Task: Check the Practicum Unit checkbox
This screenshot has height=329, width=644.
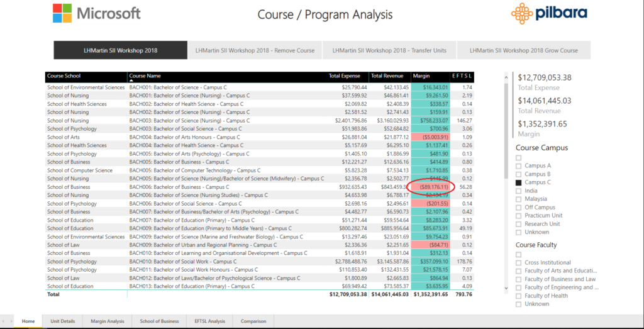Action: tap(518, 216)
